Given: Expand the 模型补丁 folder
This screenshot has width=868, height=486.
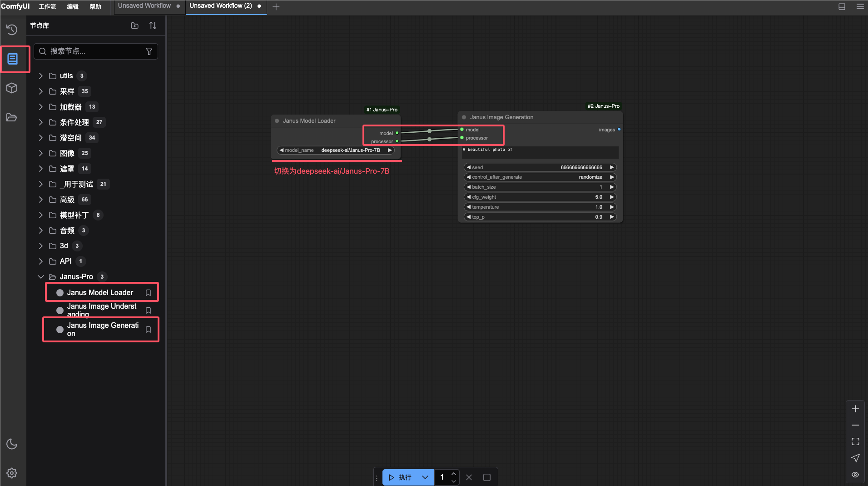Looking at the screenshot, I should 41,215.
